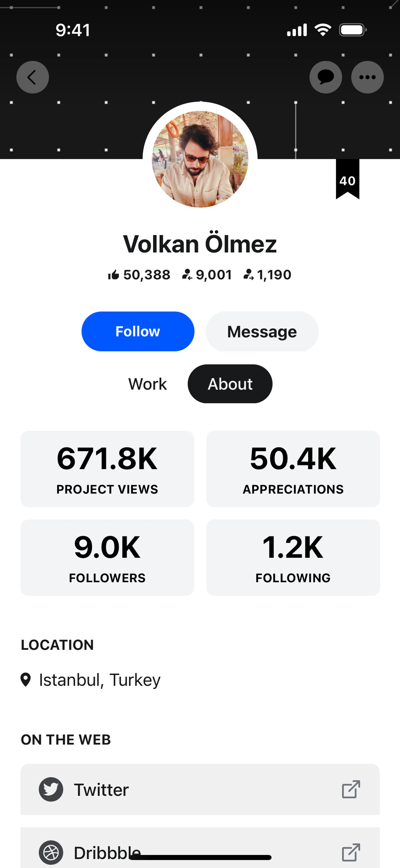The image size is (400, 868).
Task: Open the profile avatar photo
Action: [x=200, y=159]
